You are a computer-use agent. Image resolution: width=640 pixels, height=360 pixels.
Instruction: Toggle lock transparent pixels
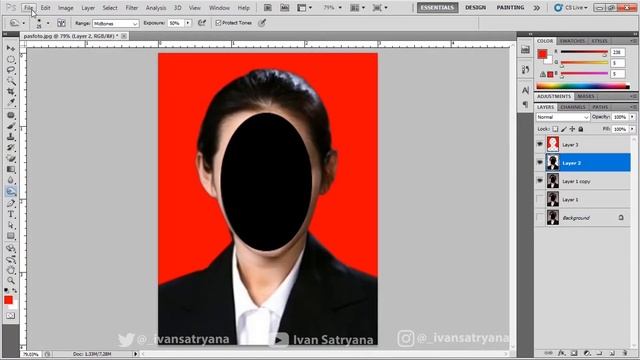tap(555, 129)
